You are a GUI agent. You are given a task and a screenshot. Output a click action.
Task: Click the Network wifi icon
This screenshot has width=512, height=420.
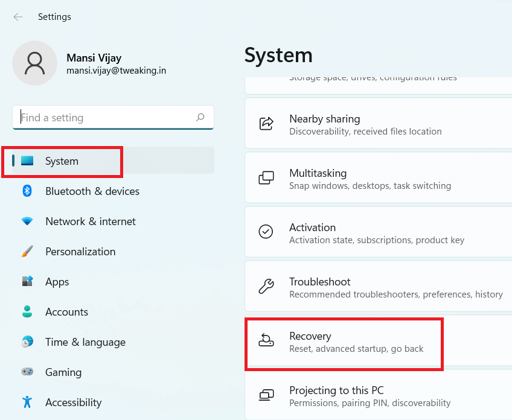pos(27,221)
